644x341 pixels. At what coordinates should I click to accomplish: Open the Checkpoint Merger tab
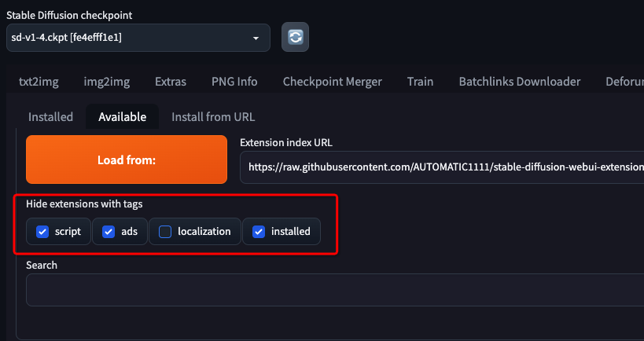[x=332, y=82]
